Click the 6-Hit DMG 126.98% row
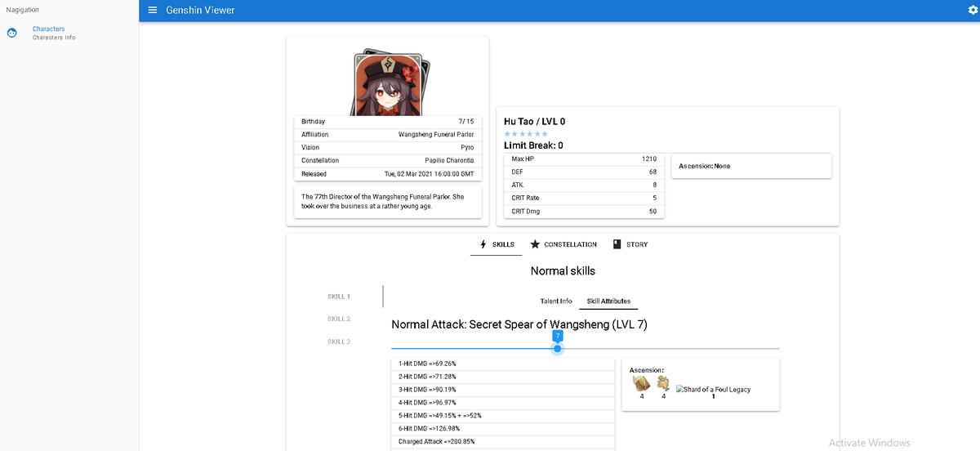Viewport: 980px width, 451px height. pyautogui.click(x=503, y=429)
